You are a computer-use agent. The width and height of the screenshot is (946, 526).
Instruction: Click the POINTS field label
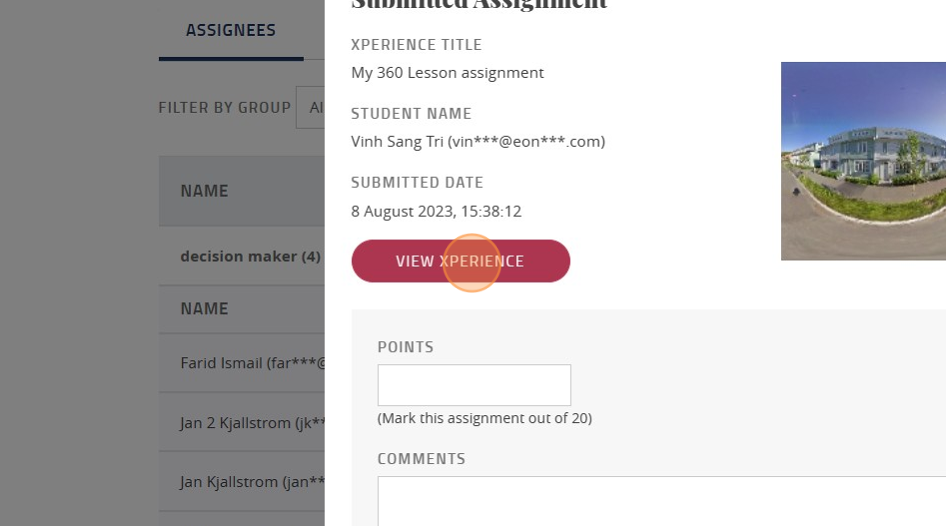[405, 347]
